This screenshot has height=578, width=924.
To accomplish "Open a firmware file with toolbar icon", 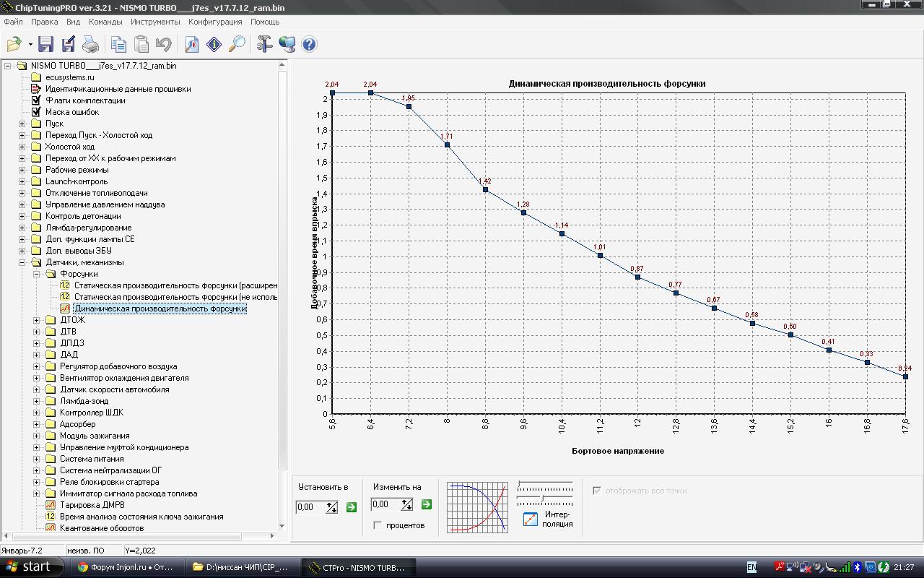I will click(x=14, y=44).
